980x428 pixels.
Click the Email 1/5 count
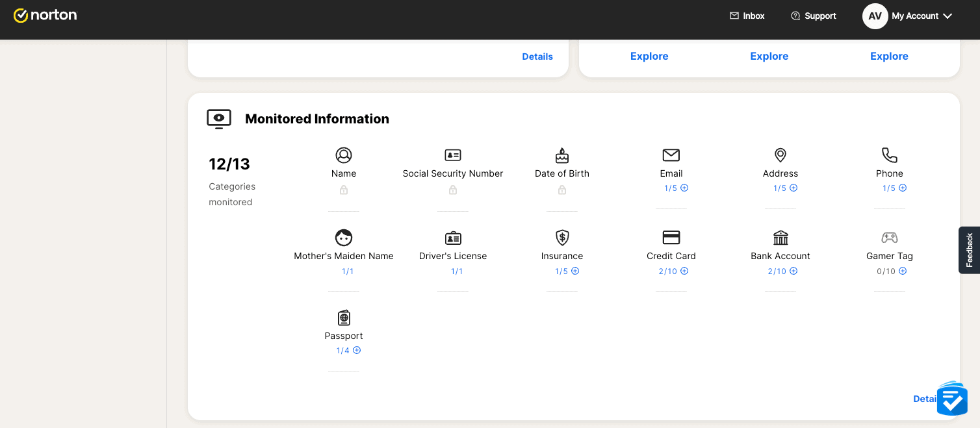pyautogui.click(x=670, y=188)
